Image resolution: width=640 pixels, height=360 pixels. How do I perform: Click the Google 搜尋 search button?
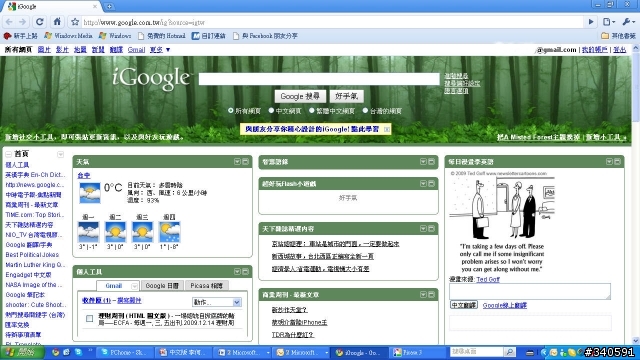(300, 96)
